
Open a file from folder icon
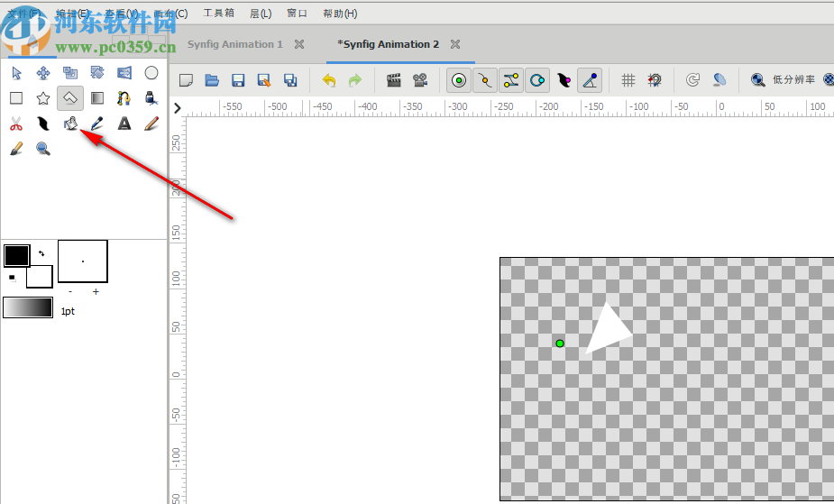pyautogui.click(x=212, y=80)
